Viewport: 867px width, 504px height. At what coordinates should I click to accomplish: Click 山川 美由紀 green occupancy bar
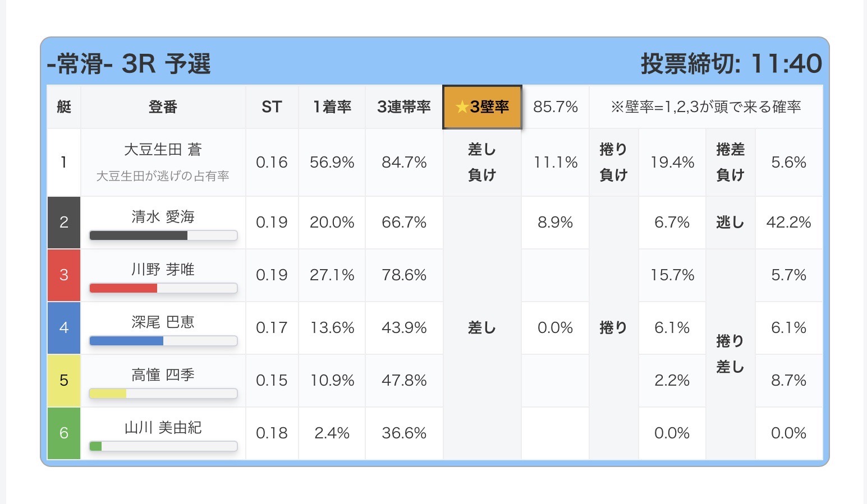click(163, 446)
